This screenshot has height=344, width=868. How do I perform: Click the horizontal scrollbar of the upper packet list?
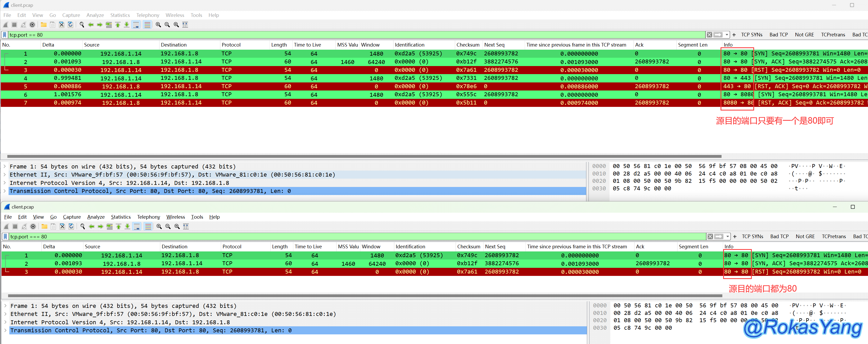point(364,156)
